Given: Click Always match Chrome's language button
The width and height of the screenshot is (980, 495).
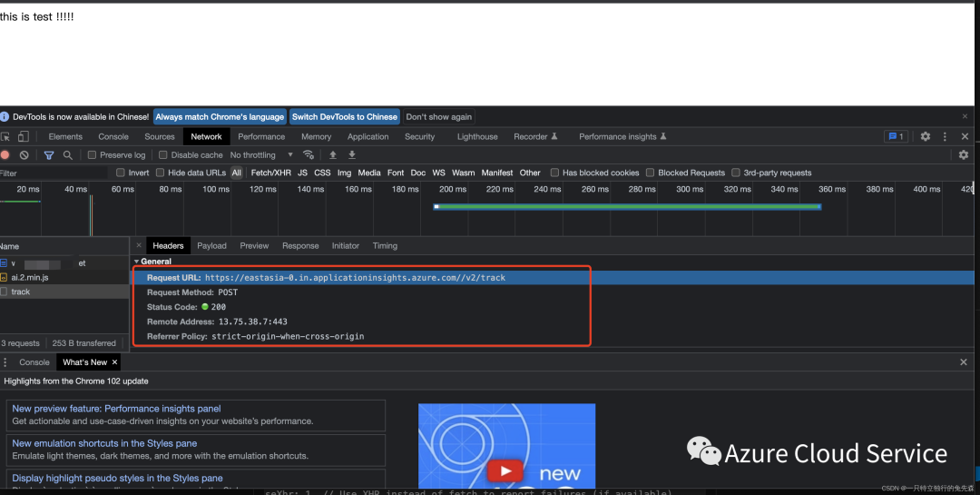Looking at the screenshot, I should pyautogui.click(x=220, y=117).
